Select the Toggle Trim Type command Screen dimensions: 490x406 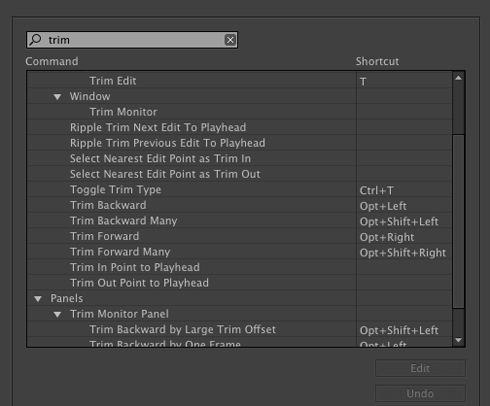pyautogui.click(x=116, y=190)
